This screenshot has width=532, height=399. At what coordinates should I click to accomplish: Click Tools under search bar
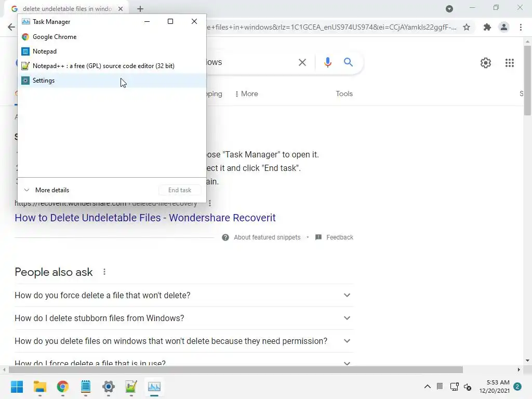344,94
